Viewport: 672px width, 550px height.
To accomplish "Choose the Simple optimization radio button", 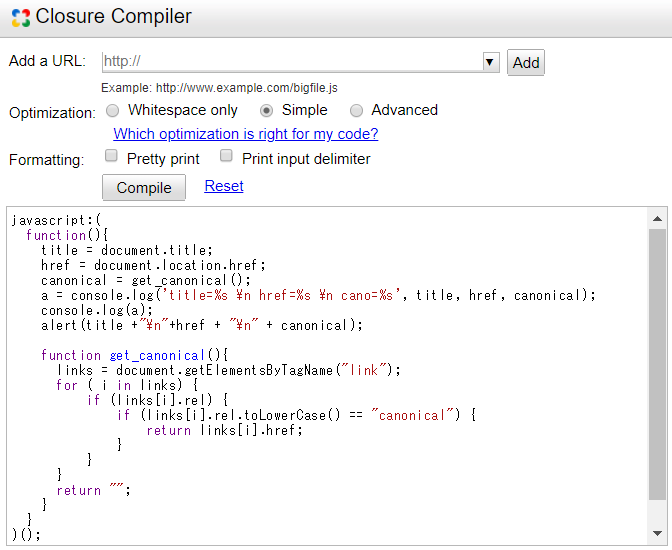I will click(266, 111).
